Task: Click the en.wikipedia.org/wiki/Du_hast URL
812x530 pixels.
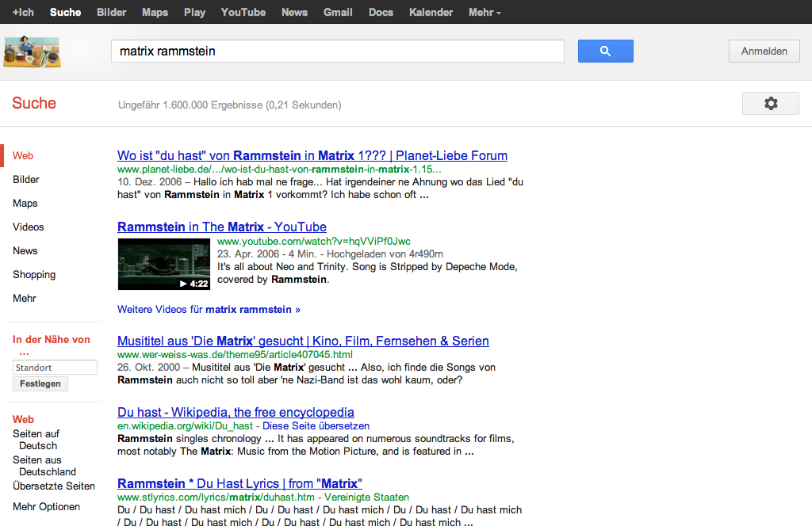Action: (185, 426)
